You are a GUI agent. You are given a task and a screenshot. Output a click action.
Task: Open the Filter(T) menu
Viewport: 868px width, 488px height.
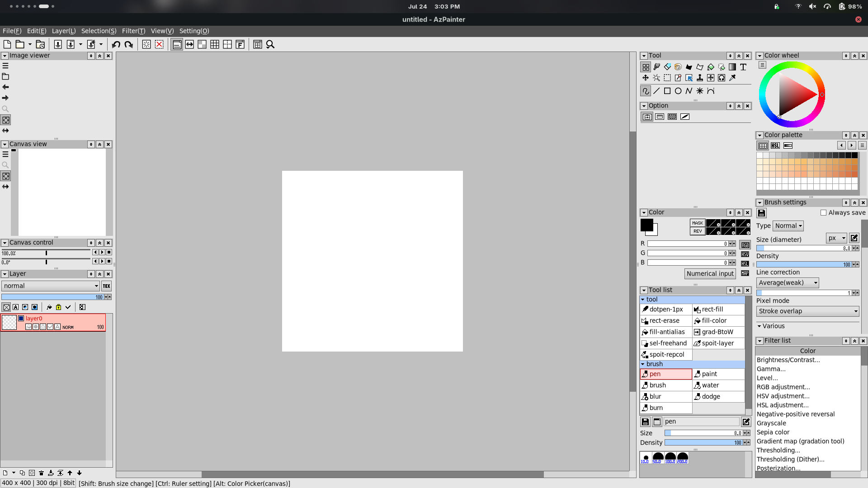pos(134,31)
